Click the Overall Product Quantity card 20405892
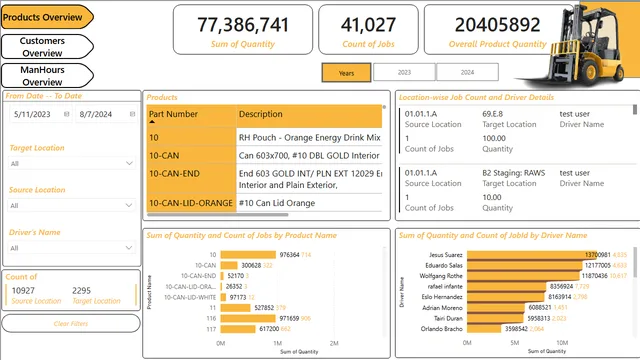Viewport: 640px width, 360px height. tap(498, 30)
